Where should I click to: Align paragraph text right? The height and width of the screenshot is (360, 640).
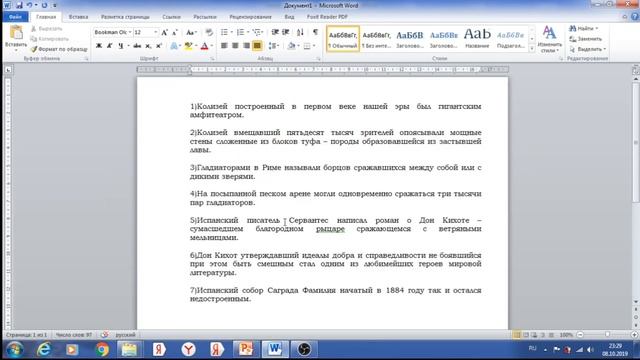click(246, 46)
